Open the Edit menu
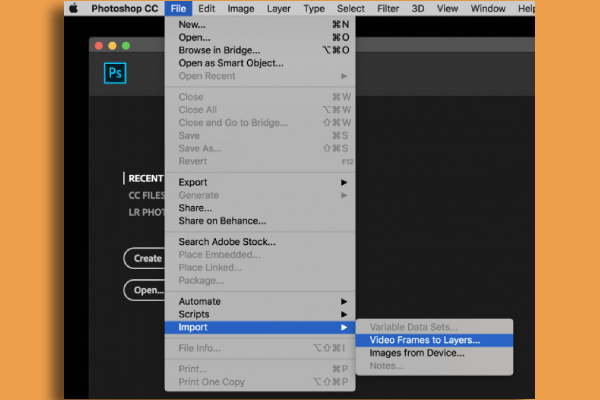 click(207, 8)
